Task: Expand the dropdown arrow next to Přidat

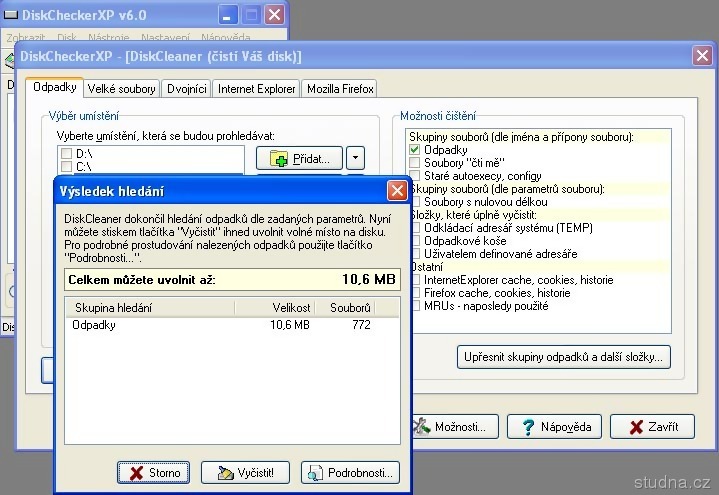Action: [356, 158]
